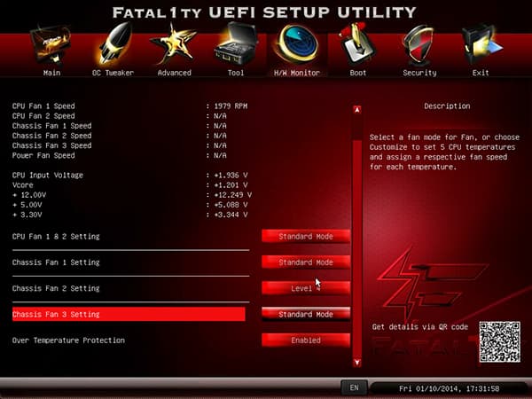The height and width of the screenshot is (399, 532).
Task: Select the highlighted Chassis Fan 3 Setting row
Action: pos(129,314)
